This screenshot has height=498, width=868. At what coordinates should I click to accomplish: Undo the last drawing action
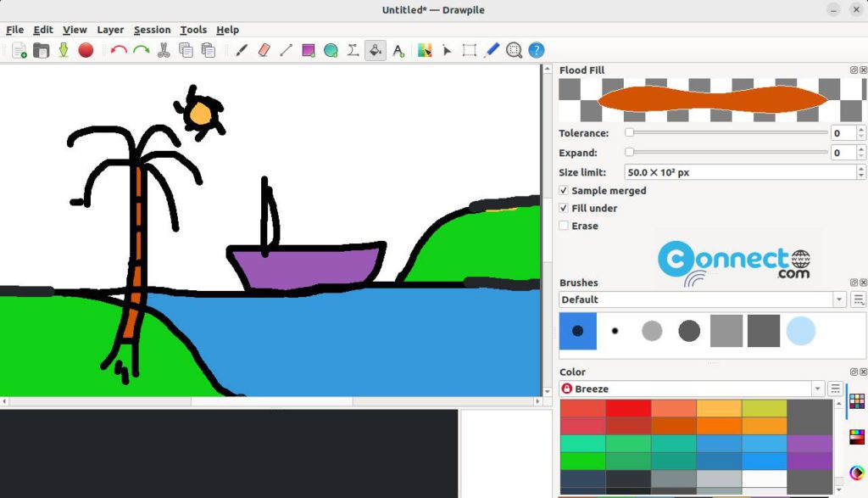(x=119, y=50)
